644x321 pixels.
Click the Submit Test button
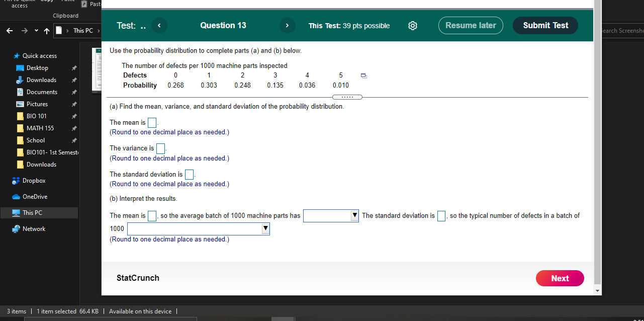[x=545, y=25]
